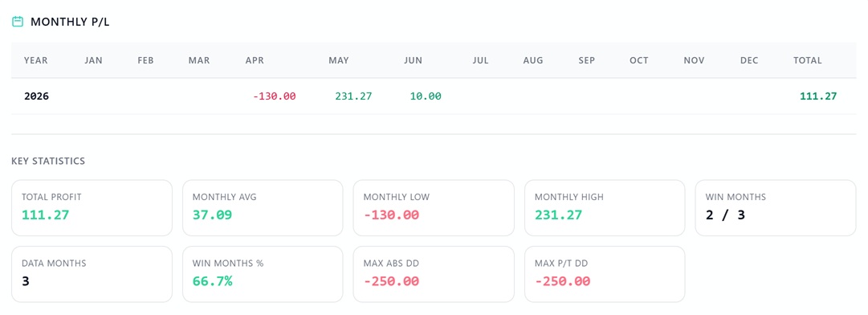Click the calendar icon beside Monthly P/L
The height and width of the screenshot is (315, 868).
coord(18,22)
